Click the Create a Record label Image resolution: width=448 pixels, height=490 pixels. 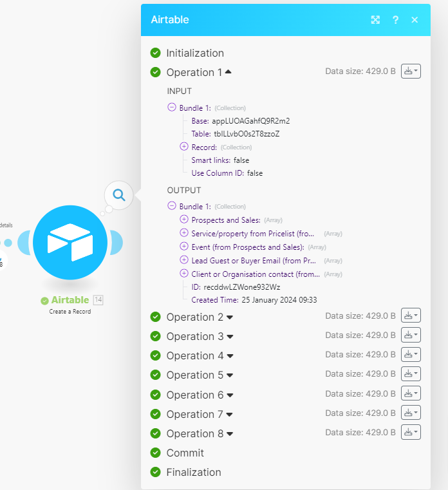[70, 312]
